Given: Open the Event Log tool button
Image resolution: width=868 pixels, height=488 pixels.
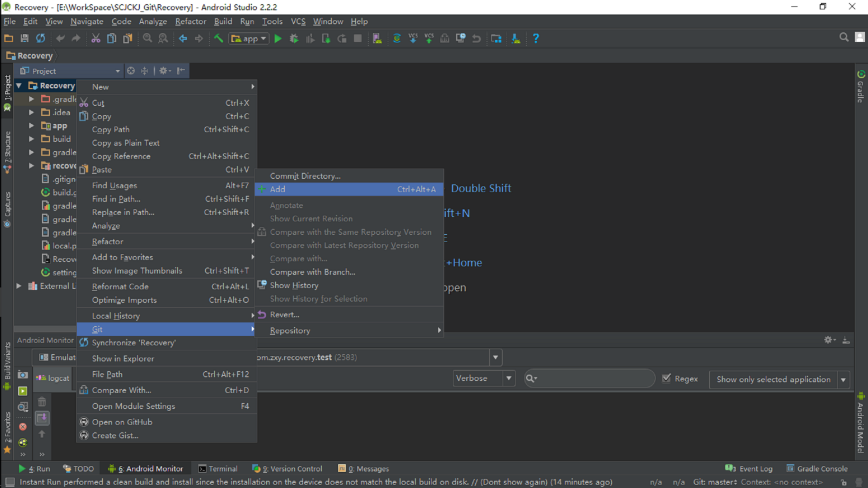Looking at the screenshot, I should coord(749,469).
